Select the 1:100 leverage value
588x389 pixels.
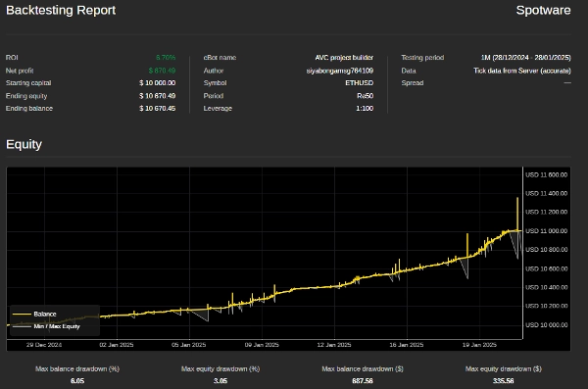coord(365,109)
